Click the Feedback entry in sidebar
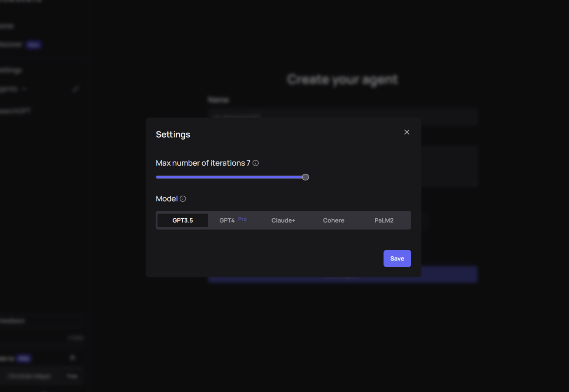This screenshot has height=392, width=569. [x=12, y=320]
